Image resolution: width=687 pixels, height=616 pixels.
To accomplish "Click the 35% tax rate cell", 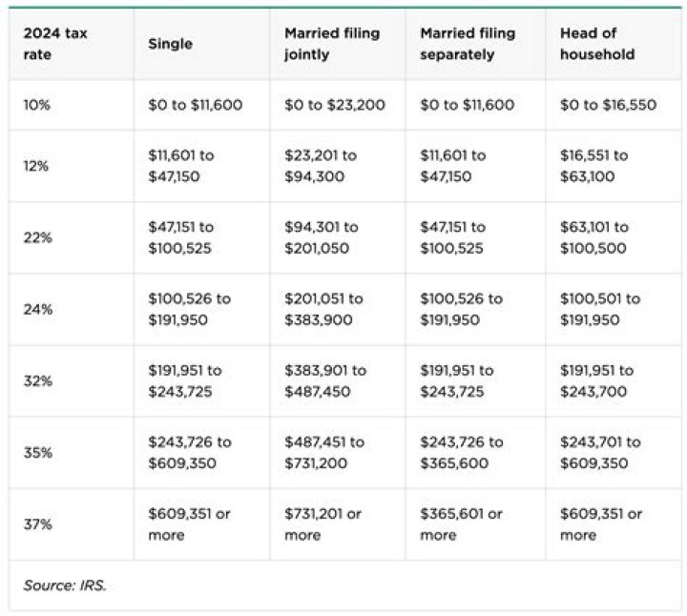I will pos(37,452).
